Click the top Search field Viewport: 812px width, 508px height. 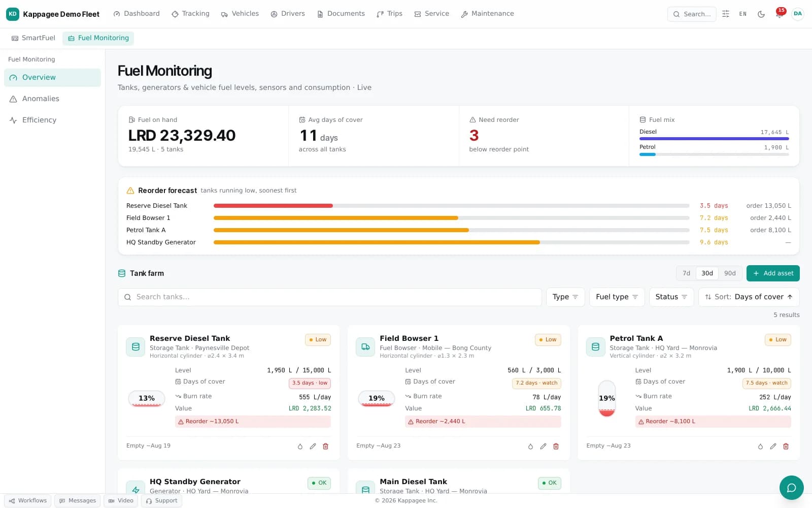[x=692, y=14]
